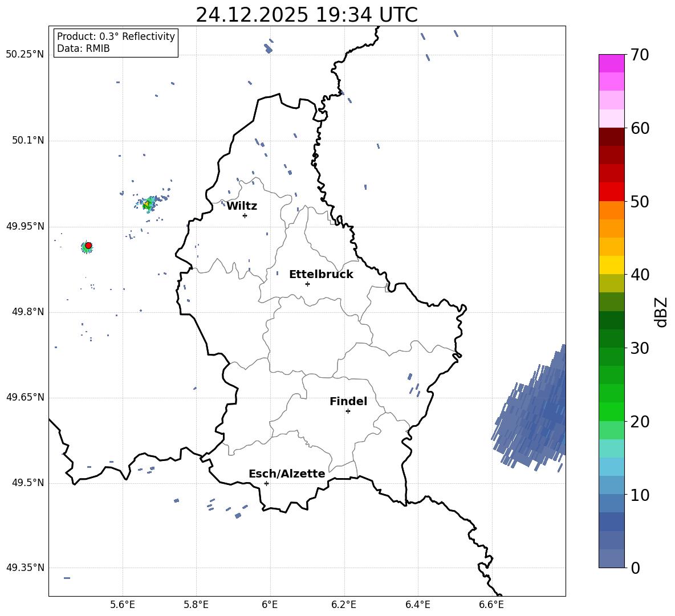675x616 pixels.
Task: Click the 50.25°N latitude label
Action: point(25,55)
